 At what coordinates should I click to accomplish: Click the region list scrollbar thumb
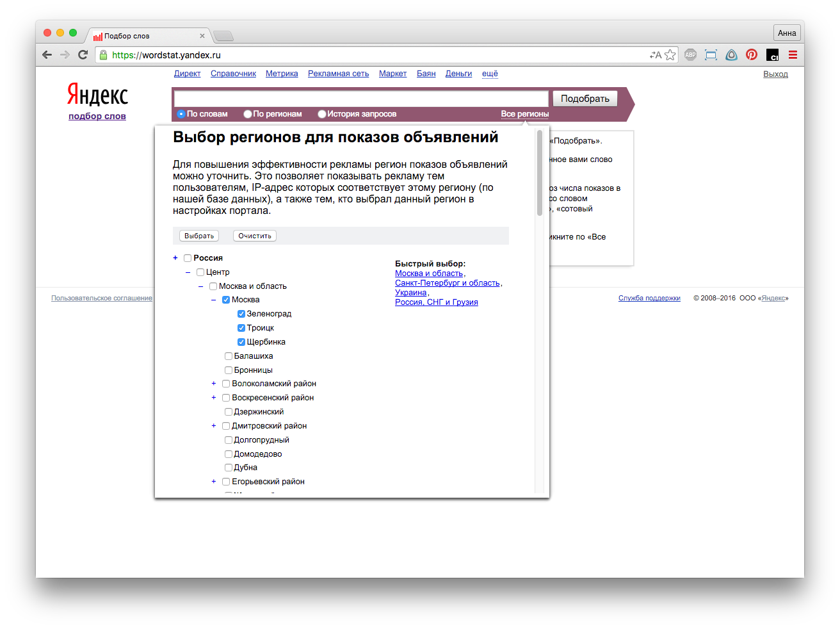(x=540, y=173)
